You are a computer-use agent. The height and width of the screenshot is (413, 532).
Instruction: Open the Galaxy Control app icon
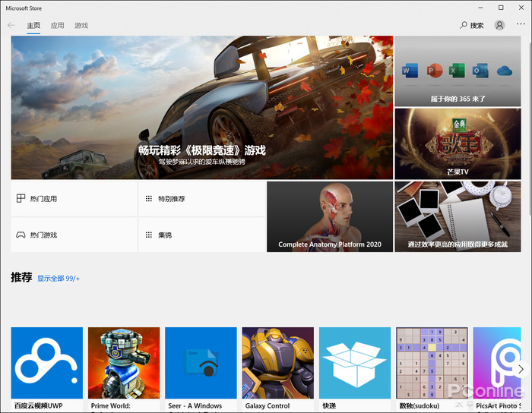[x=277, y=363]
